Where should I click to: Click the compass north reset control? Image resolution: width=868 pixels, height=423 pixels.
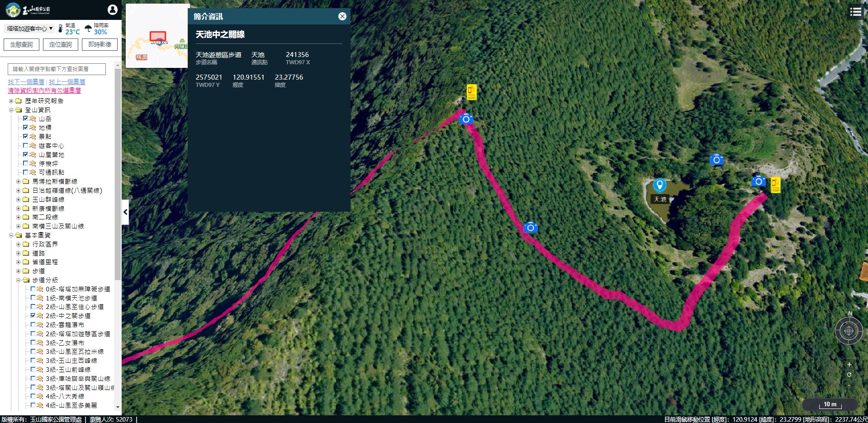[849, 331]
